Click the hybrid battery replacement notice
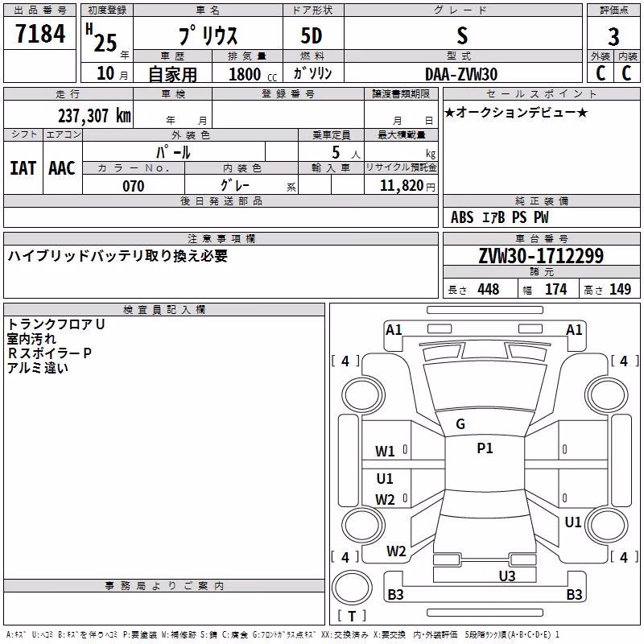Screen dimensions: 644x644 click(118, 256)
